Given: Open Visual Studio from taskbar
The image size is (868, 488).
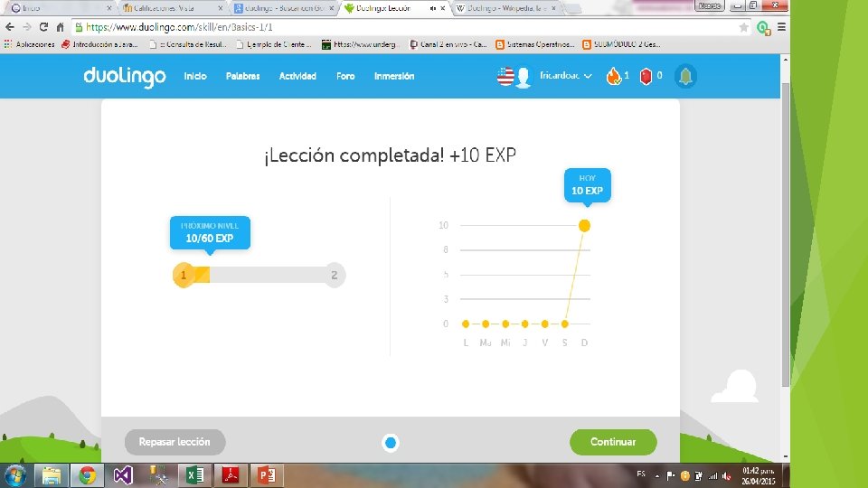Looking at the screenshot, I should [123, 475].
